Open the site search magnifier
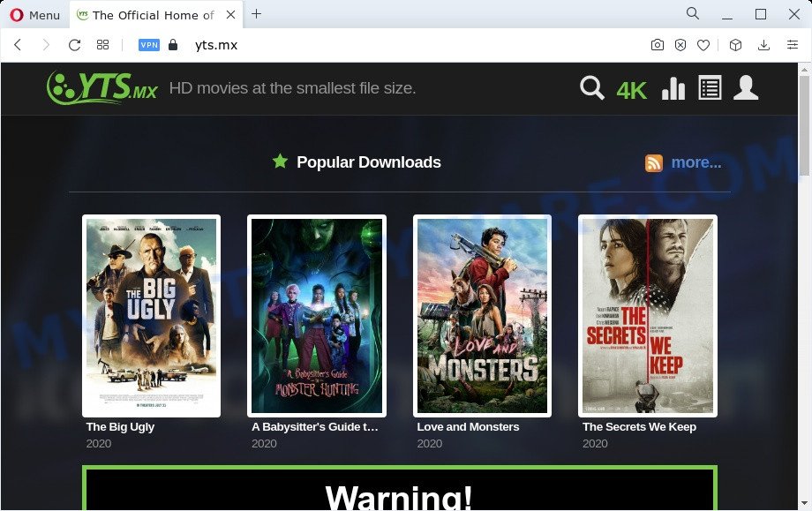Screen dimensions: 812x511 pyautogui.click(x=592, y=87)
